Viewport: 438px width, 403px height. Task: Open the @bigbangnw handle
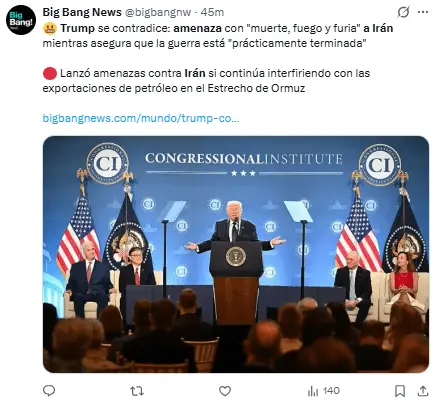(158, 12)
